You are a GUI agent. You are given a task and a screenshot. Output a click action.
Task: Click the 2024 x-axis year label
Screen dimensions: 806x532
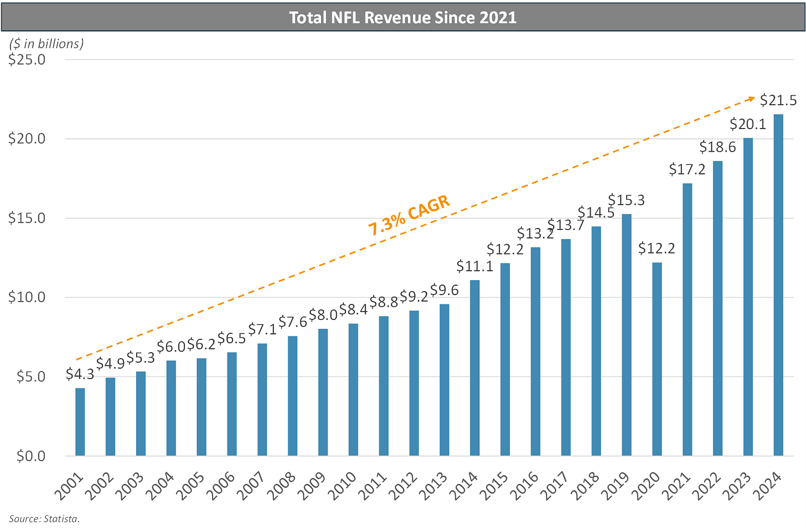(x=767, y=486)
